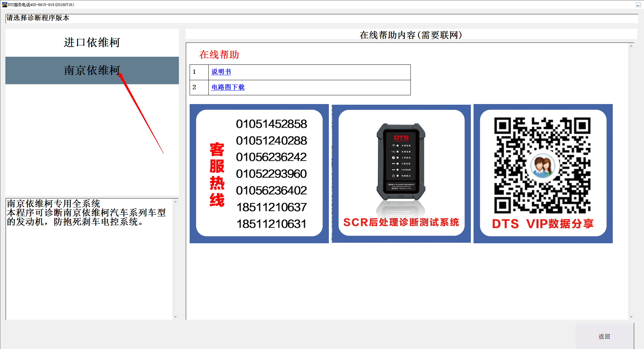Screen dimensions: 644x349
Task: Select 进口依维柯 diagnostic version
Action: pos(92,43)
